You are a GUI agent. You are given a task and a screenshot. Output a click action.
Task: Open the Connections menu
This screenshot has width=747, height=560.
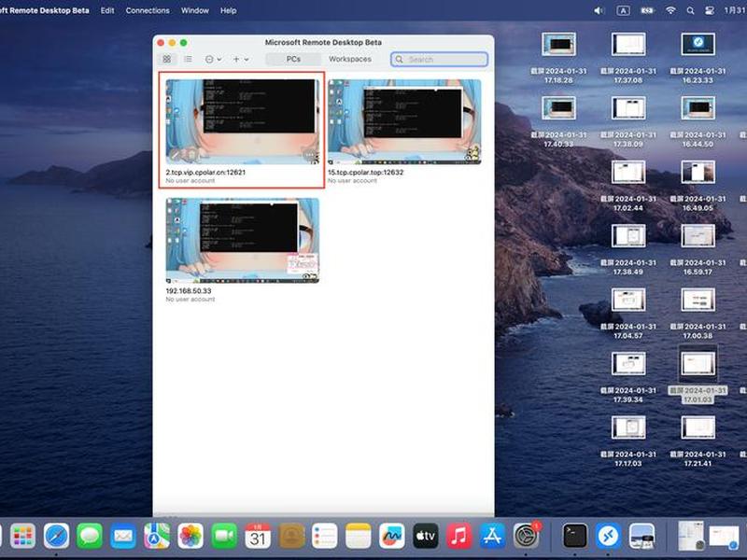point(148,10)
